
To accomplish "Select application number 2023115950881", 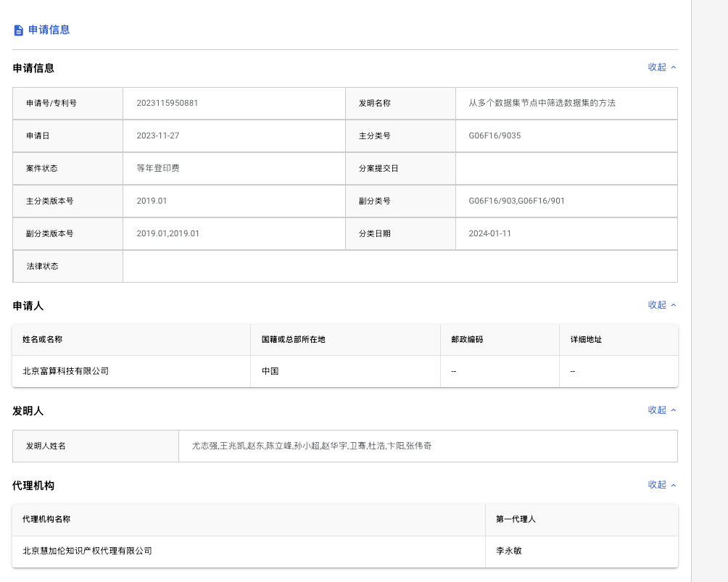I will tap(167, 103).
